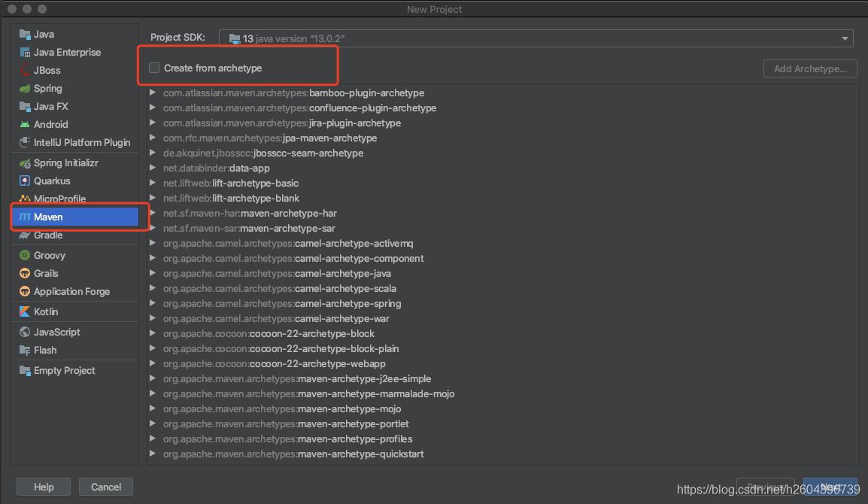The height and width of the screenshot is (504, 868).
Task: Cancel the New Project dialog
Action: [x=105, y=487]
